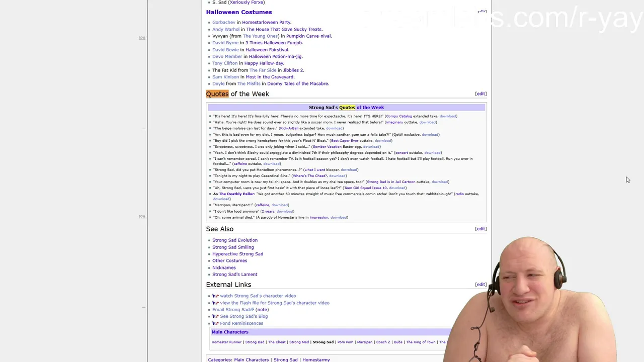Image resolution: width=644 pixels, height=362 pixels.
Task: Open the 'Where's The Cheat?' link
Action: click(310, 176)
